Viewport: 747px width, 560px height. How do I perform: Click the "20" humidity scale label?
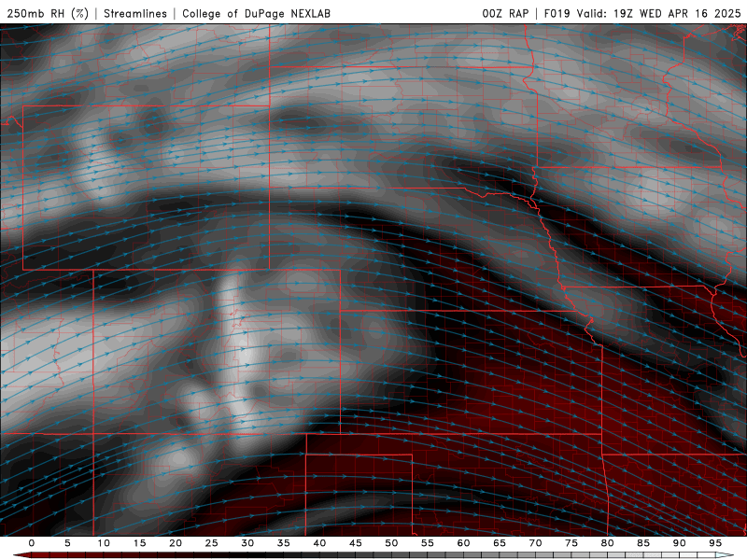click(176, 543)
